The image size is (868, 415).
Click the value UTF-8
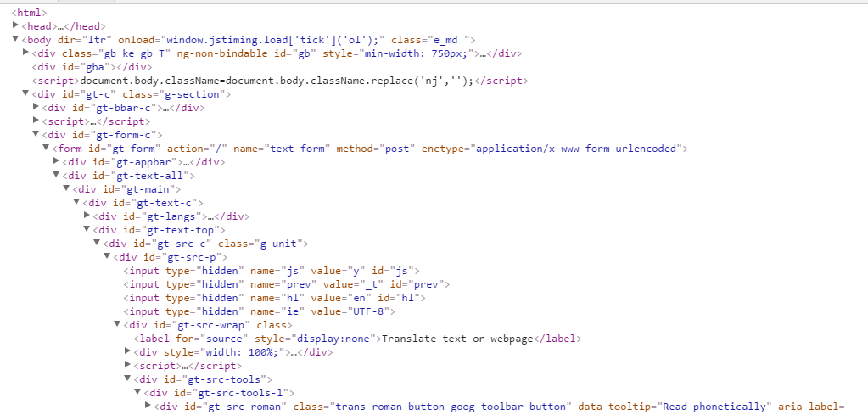pyautogui.click(x=370, y=311)
